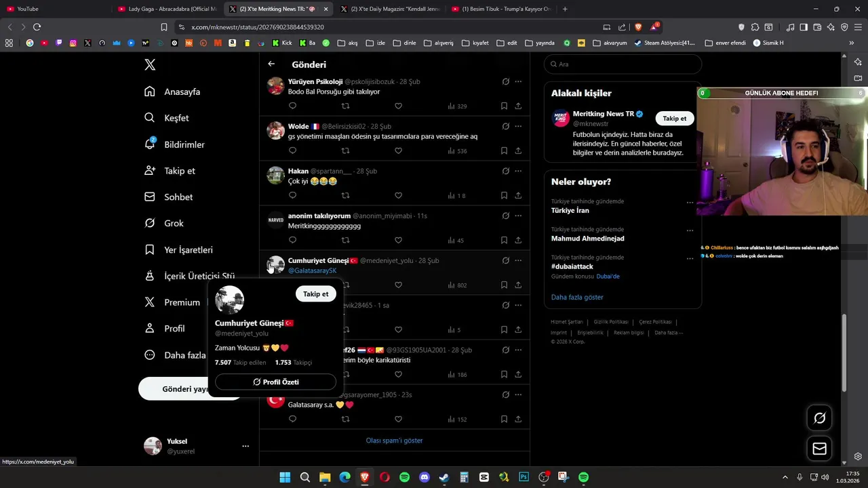Viewport: 868px width, 488px height.
Task: Open account switcher menu for Yuksel
Action: pos(245,446)
